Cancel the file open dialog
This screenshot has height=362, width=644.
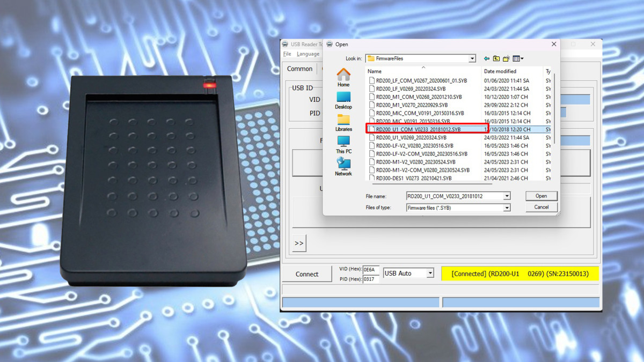point(541,207)
